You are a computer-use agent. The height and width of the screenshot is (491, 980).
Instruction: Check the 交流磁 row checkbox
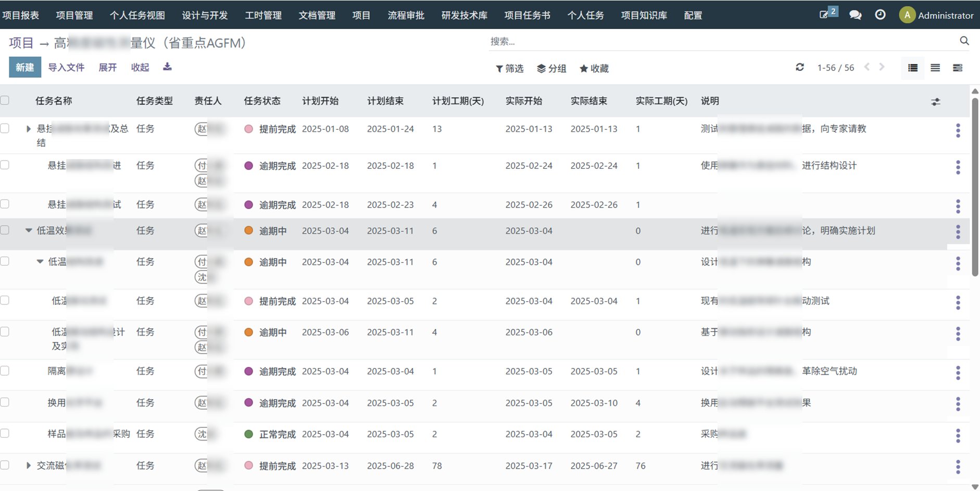(5, 465)
